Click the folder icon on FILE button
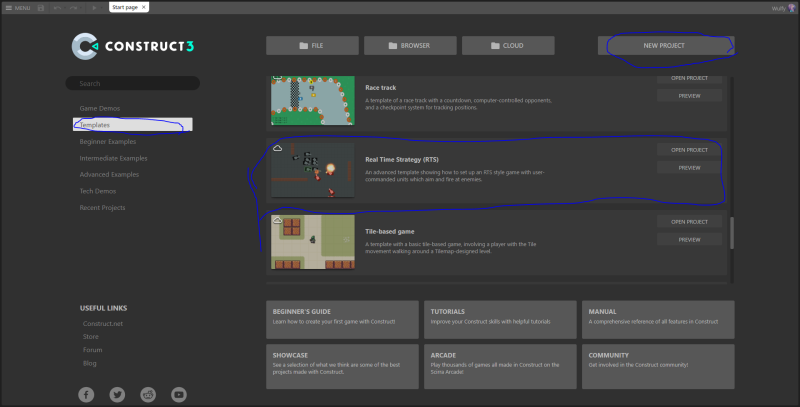The width and height of the screenshot is (800, 407). click(304, 45)
